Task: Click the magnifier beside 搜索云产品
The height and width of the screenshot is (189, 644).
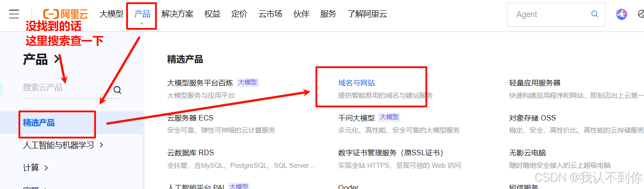Action: [118, 90]
